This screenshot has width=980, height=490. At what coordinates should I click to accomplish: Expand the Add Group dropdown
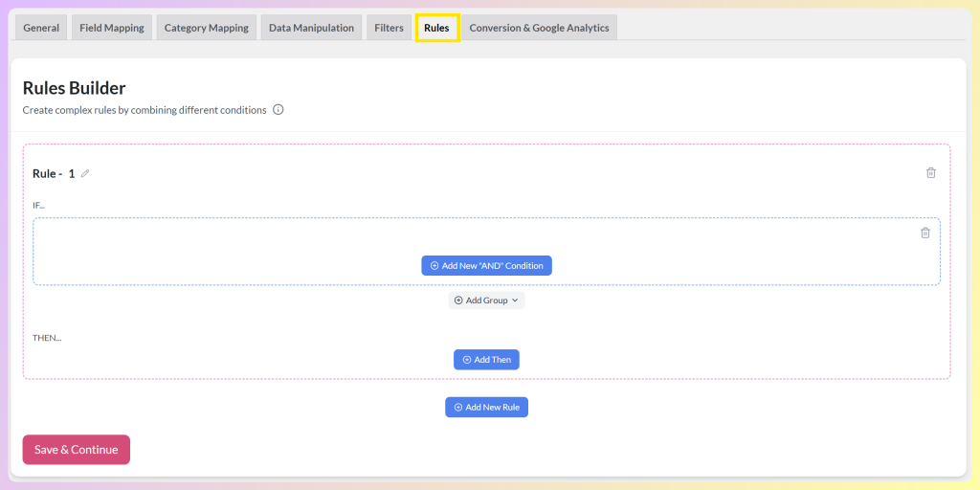point(486,301)
